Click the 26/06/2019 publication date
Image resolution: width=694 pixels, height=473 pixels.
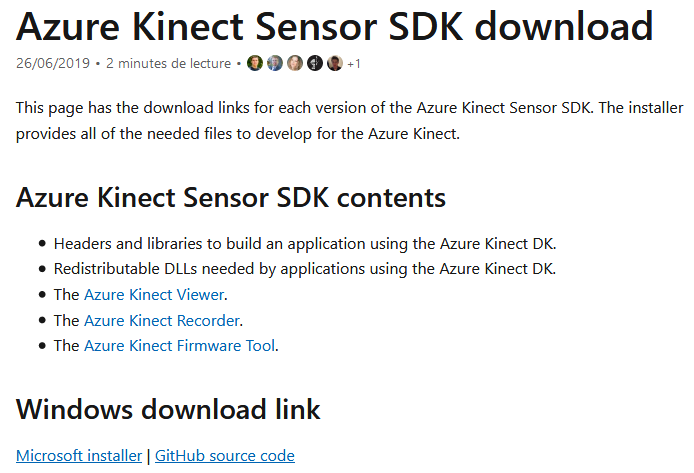pyautogui.click(x=53, y=64)
